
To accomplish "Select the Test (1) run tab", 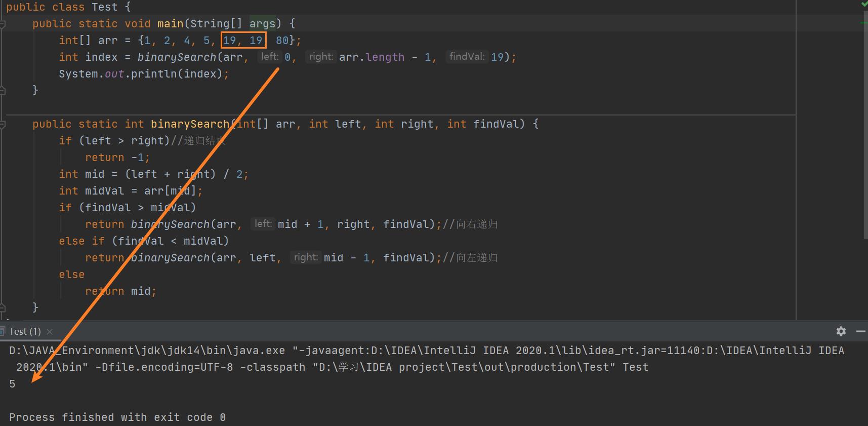I will coord(25,332).
